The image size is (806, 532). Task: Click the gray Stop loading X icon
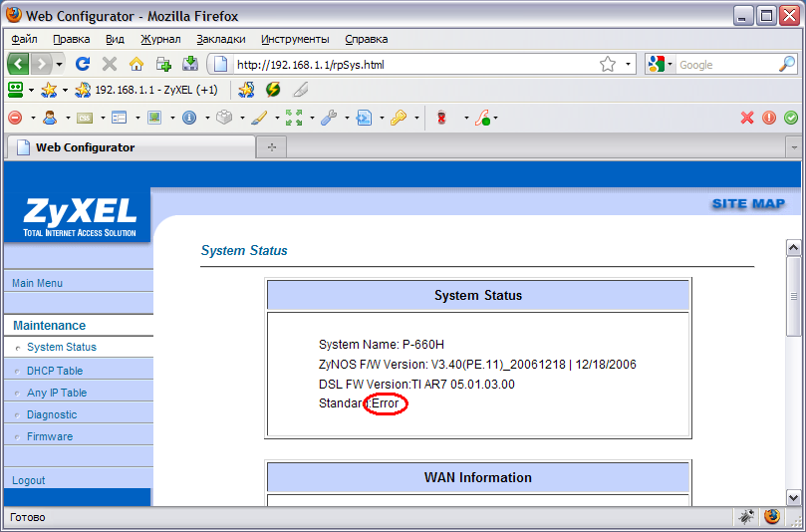(x=110, y=64)
